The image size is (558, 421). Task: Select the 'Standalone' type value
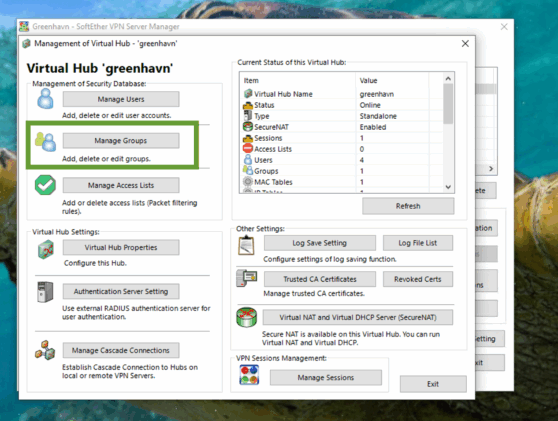click(378, 116)
